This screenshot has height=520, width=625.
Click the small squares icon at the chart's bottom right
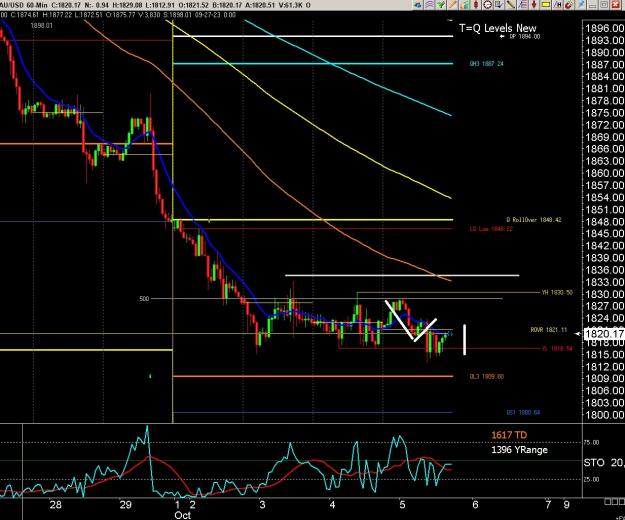point(614,501)
